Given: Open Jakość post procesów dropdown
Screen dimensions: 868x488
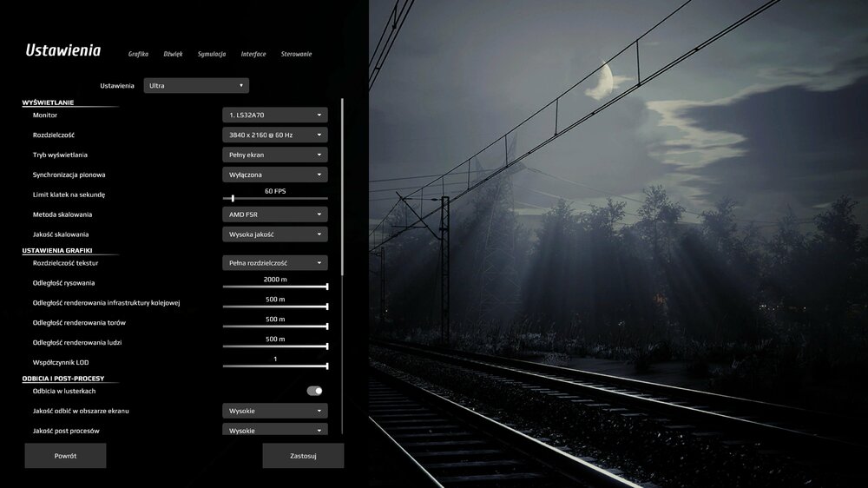Looking at the screenshot, I should [x=274, y=429].
